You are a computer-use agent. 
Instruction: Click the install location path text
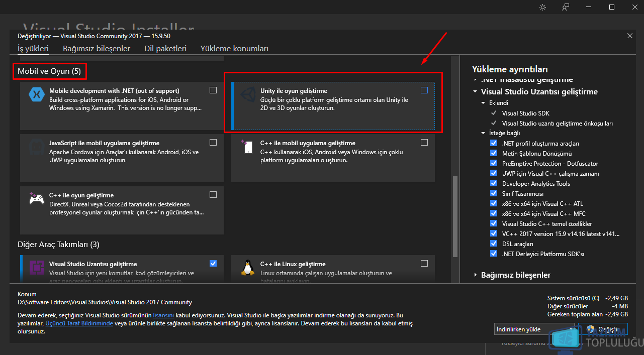click(105, 302)
